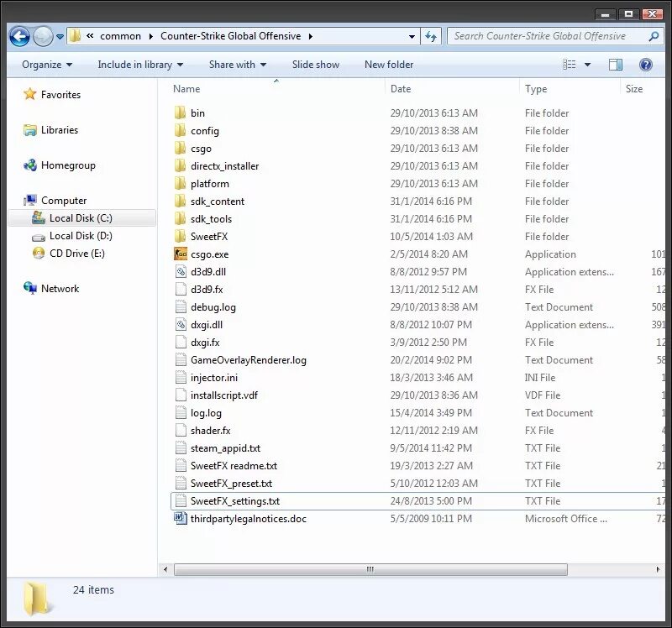This screenshot has height=628, width=672.
Task: Sort by the Size column header
Action: 634,89
